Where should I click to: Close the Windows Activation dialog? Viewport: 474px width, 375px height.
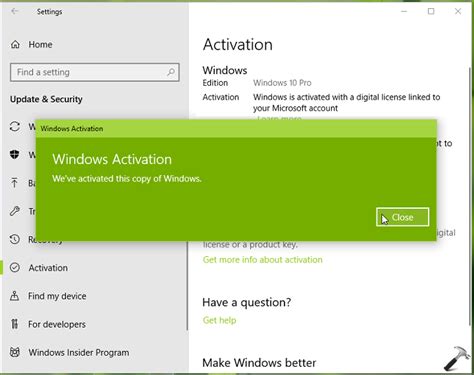coord(402,217)
